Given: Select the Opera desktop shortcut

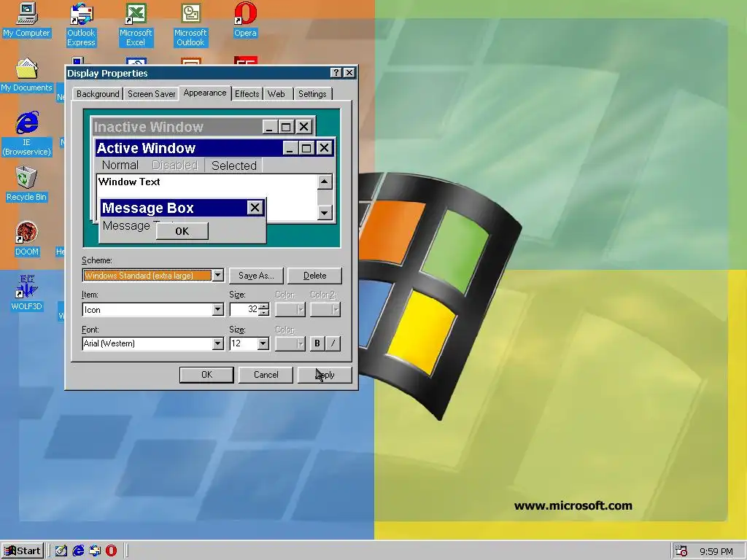Looking at the screenshot, I should [245, 20].
